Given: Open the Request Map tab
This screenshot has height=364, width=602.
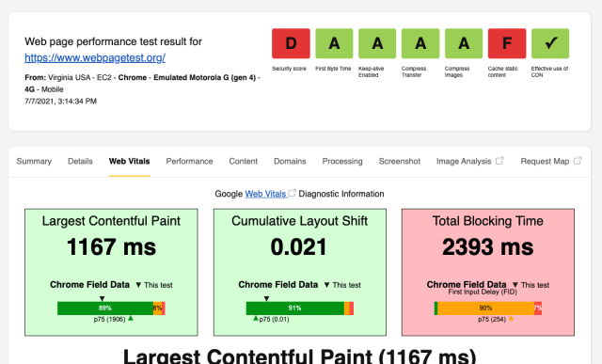Looking at the screenshot, I should (545, 161).
